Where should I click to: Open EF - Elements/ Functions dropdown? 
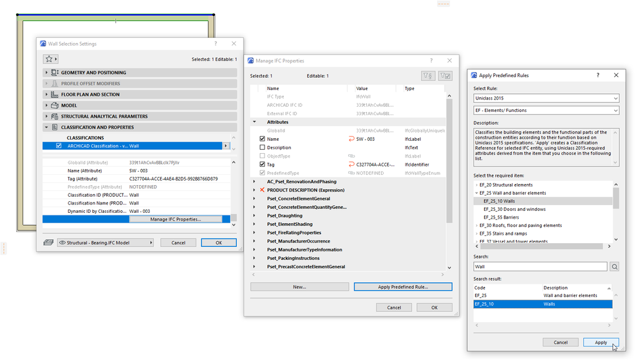[546, 110]
